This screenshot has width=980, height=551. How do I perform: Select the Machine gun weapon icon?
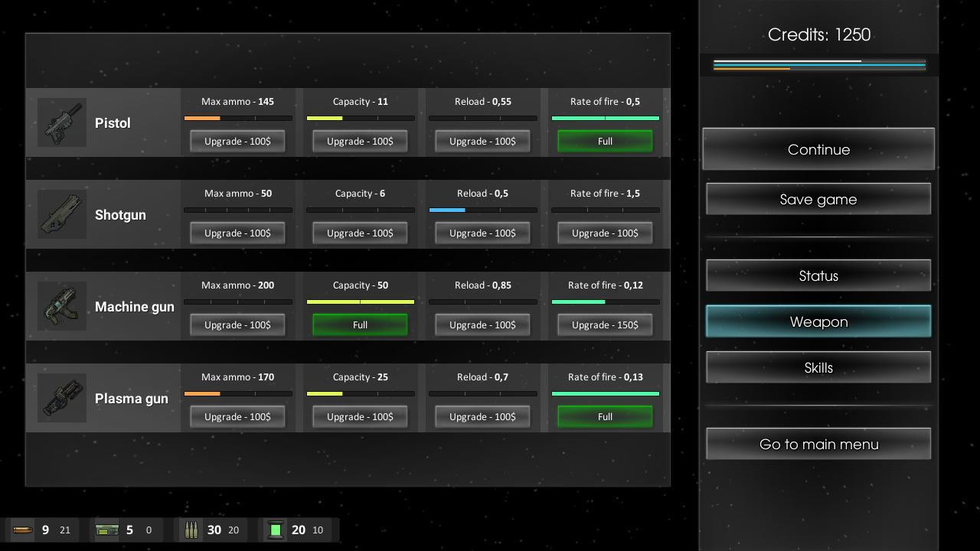click(x=61, y=306)
